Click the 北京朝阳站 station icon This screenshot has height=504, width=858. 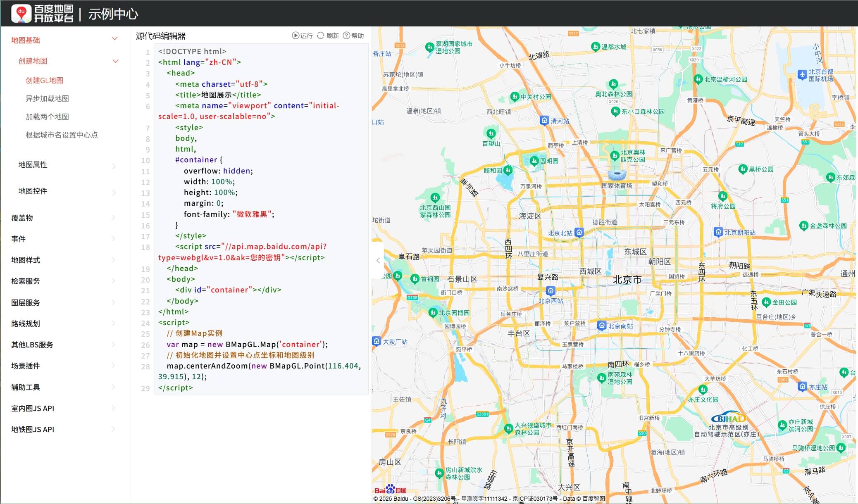[718, 232]
